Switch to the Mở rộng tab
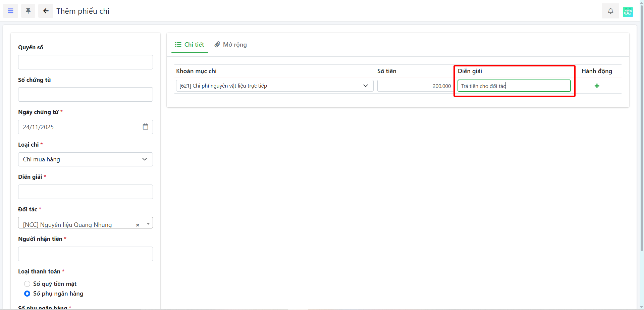The height and width of the screenshot is (310, 644). 231,45
